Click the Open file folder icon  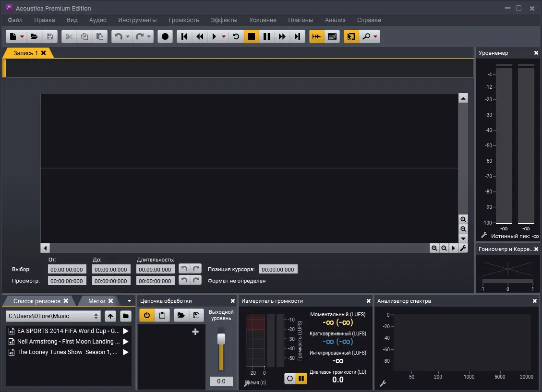point(34,36)
